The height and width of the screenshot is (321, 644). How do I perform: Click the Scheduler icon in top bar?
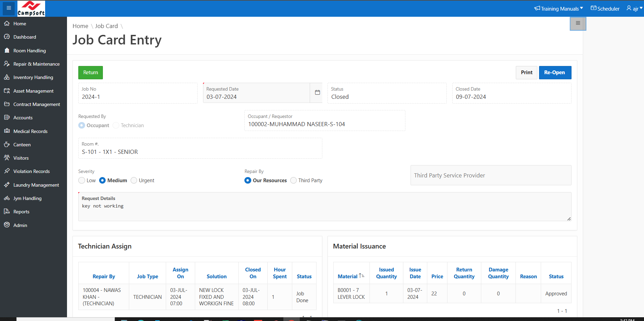(x=593, y=8)
